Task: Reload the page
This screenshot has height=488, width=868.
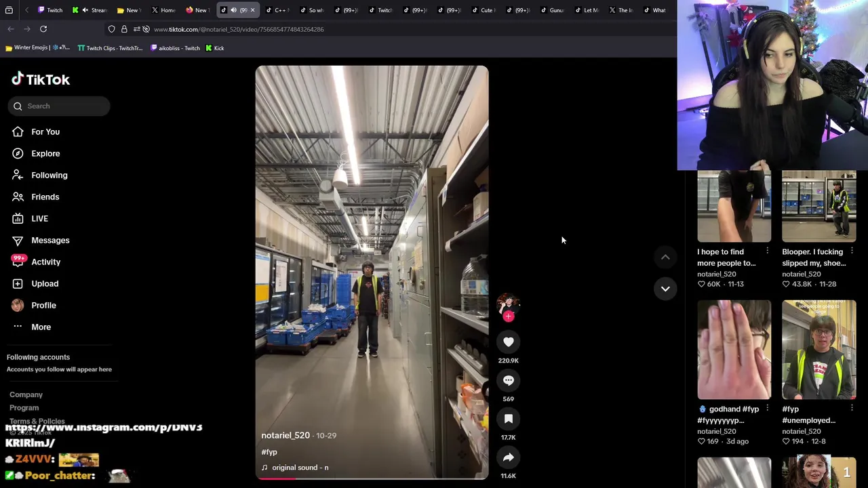Action: [43, 29]
